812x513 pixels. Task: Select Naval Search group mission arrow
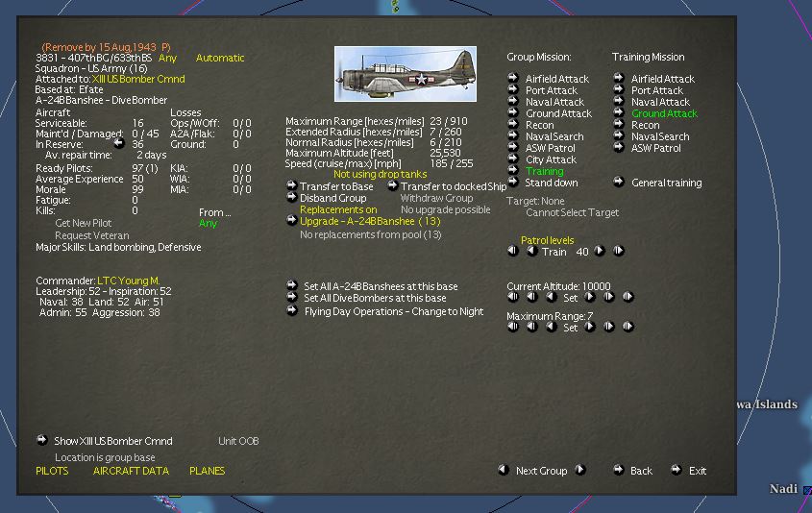[x=513, y=135]
